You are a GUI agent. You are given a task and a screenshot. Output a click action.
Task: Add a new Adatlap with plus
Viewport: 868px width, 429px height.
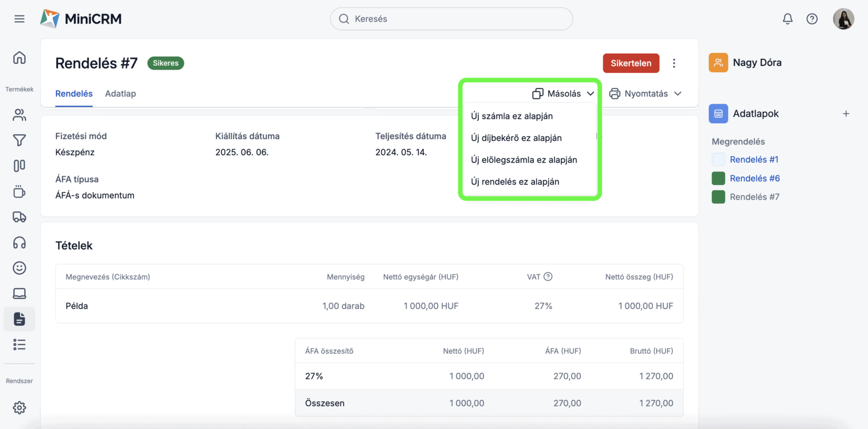pyautogui.click(x=846, y=114)
